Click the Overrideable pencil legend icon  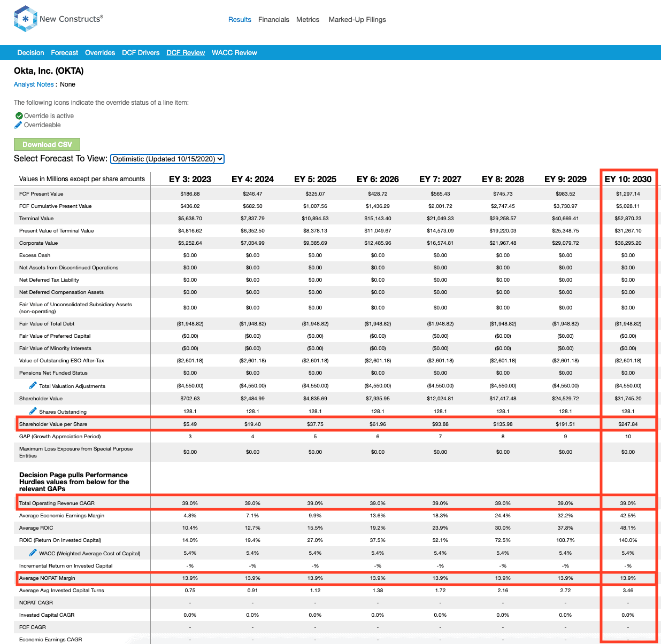(x=19, y=125)
